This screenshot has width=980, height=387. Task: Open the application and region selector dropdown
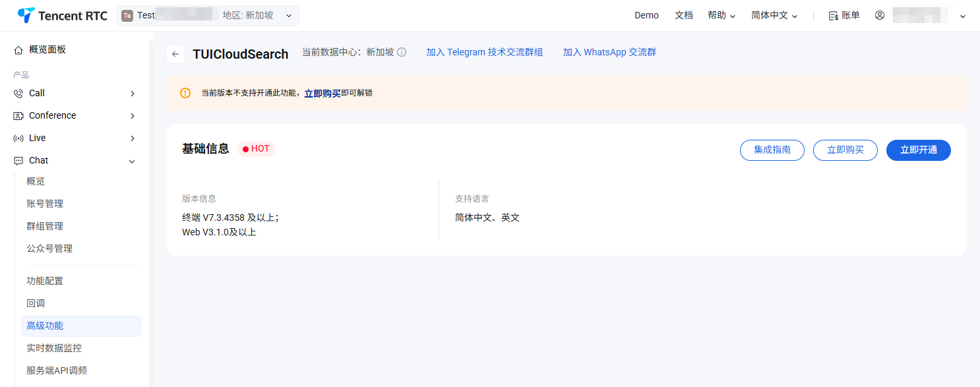coord(208,15)
